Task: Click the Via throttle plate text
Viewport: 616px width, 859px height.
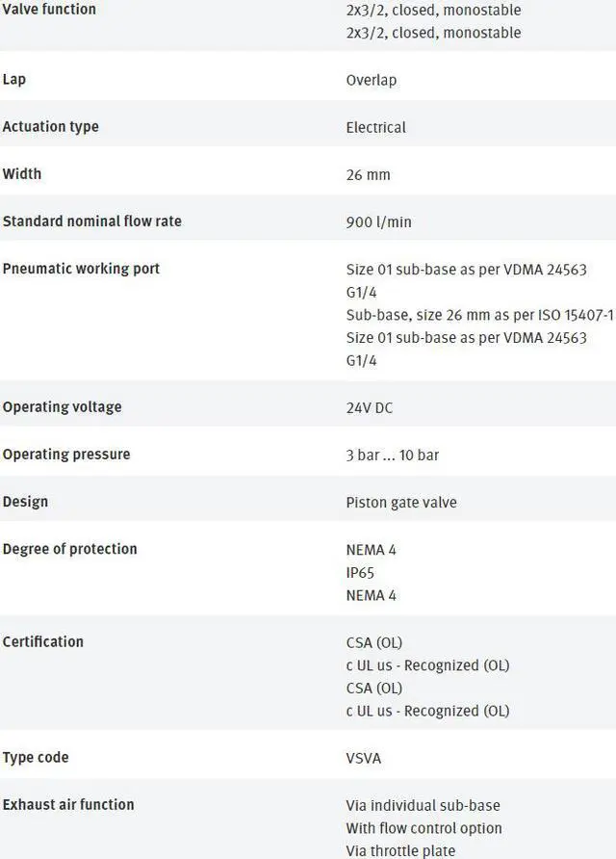Action: 400,851
